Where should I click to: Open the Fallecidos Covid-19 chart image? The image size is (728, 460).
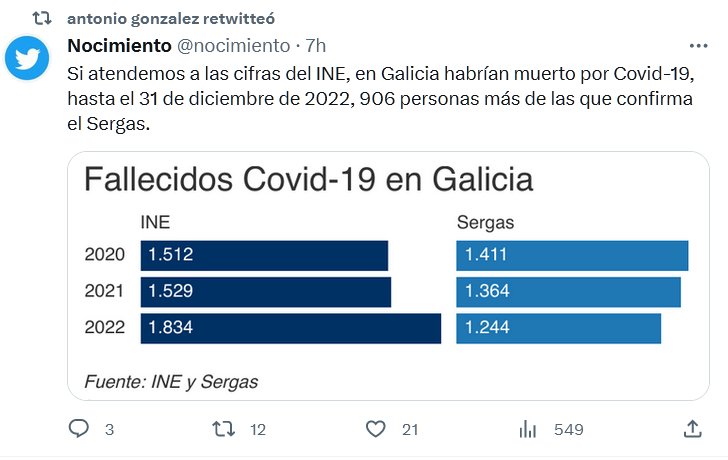388,275
